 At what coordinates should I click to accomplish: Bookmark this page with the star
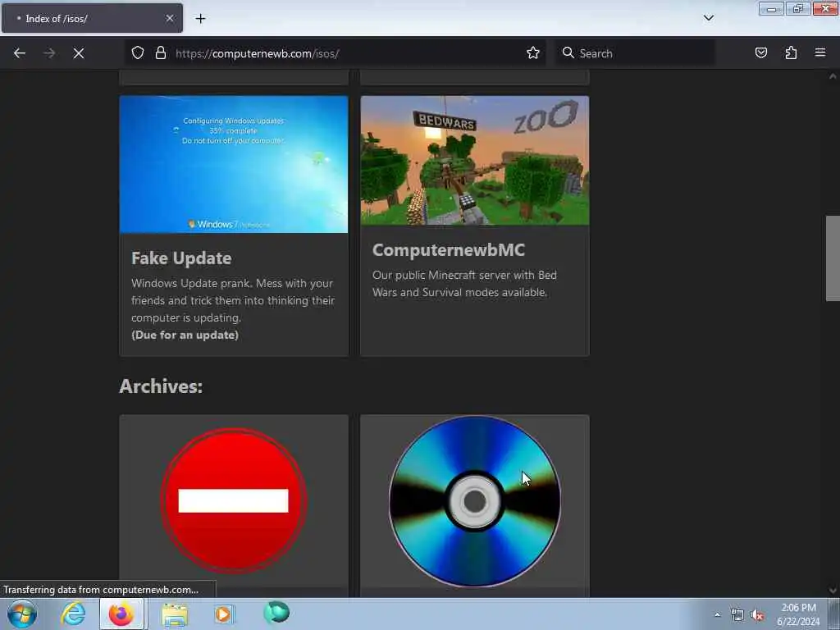(533, 53)
